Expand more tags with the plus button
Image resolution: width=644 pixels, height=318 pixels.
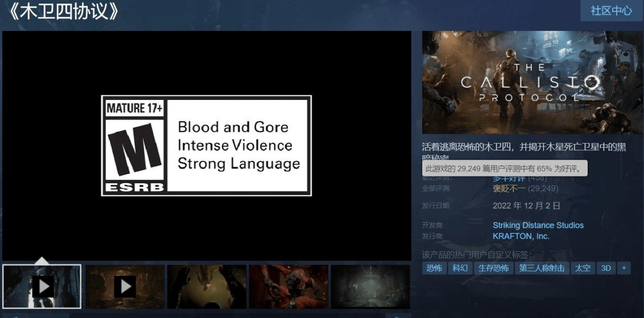click(624, 268)
